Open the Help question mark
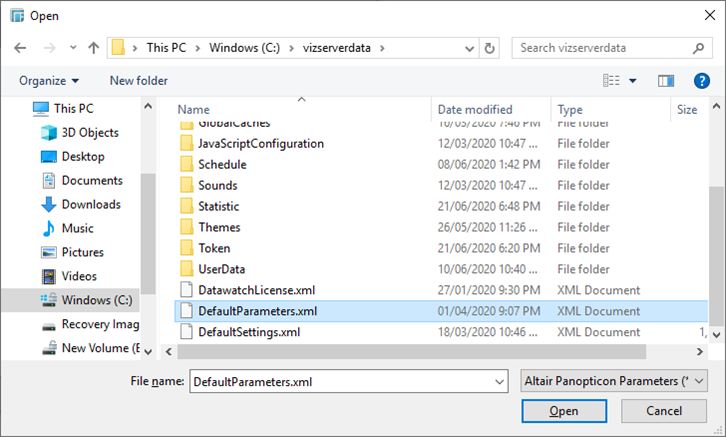 point(701,80)
